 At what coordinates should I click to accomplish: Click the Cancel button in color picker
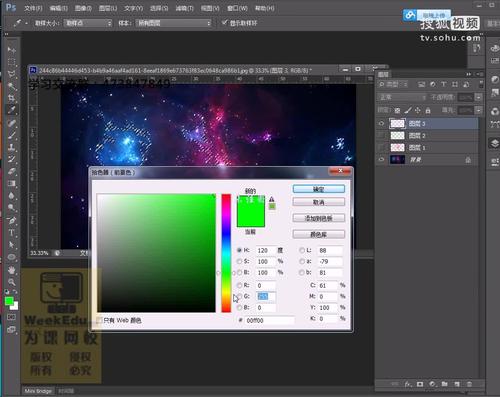coord(319,202)
